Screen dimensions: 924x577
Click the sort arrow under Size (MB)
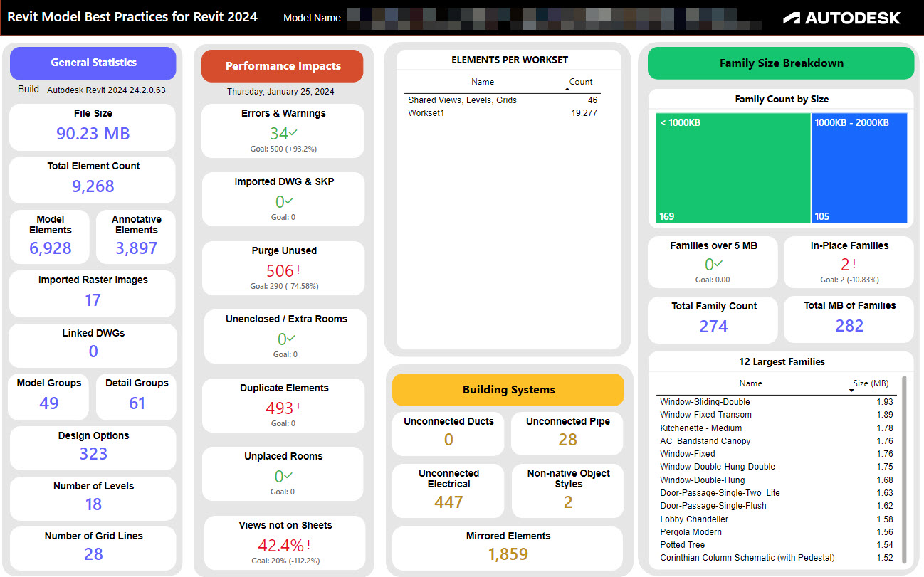click(851, 391)
